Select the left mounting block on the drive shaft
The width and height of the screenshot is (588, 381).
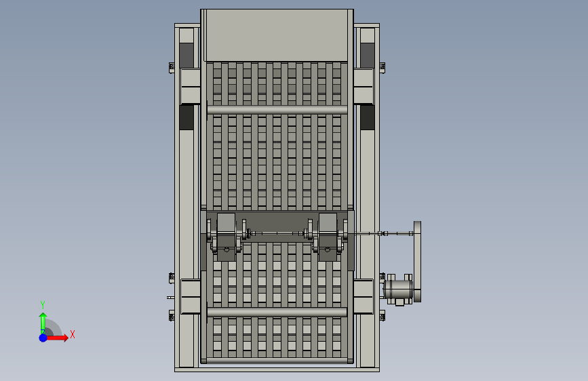pos(226,237)
